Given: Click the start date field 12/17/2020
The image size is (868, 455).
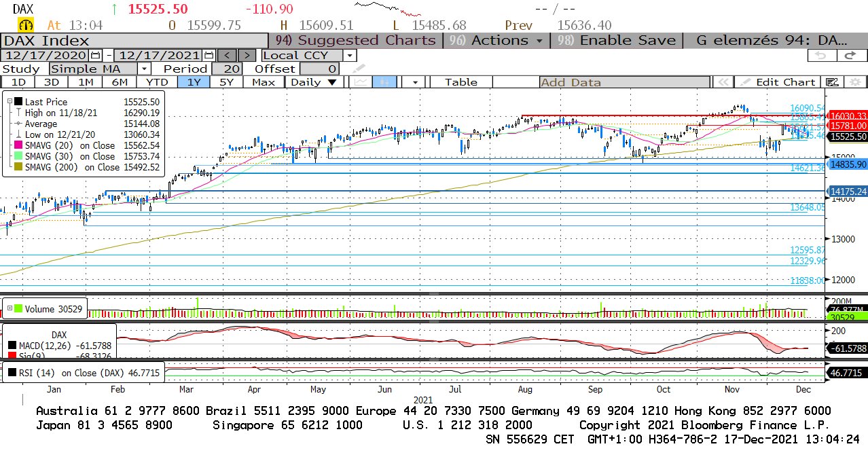Looking at the screenshot, I should pyautogui.click(x=46, y=56).
